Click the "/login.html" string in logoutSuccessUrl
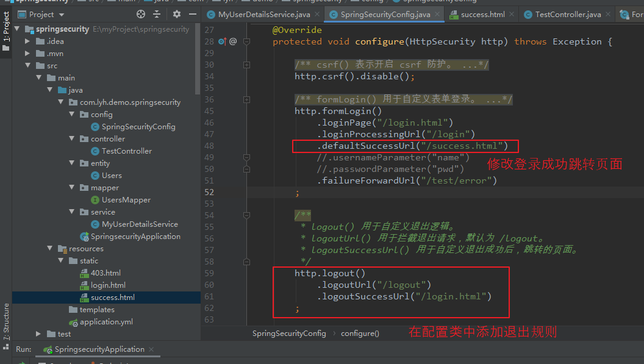Viewport: 644px width, 364px height. click(451, 296)
